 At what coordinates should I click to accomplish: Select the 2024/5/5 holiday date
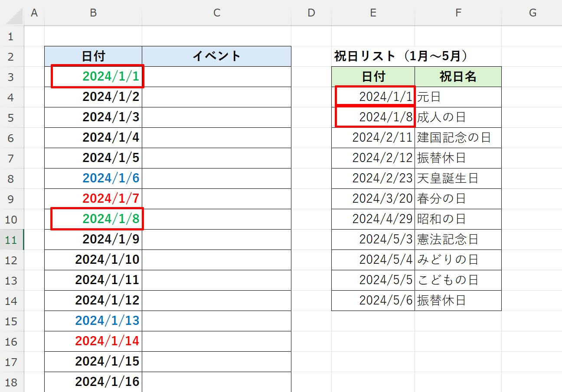(373, 280)
